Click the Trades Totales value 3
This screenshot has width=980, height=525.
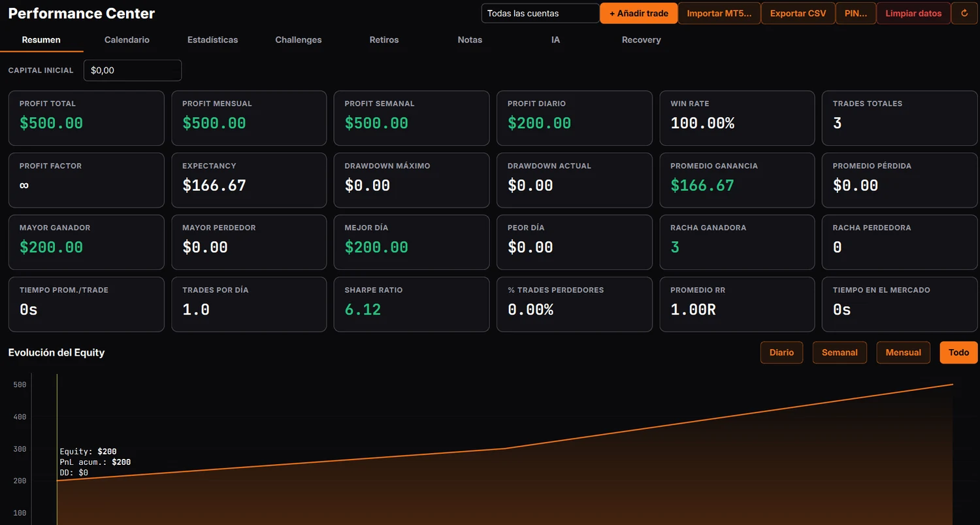click(x=837, y=123)
